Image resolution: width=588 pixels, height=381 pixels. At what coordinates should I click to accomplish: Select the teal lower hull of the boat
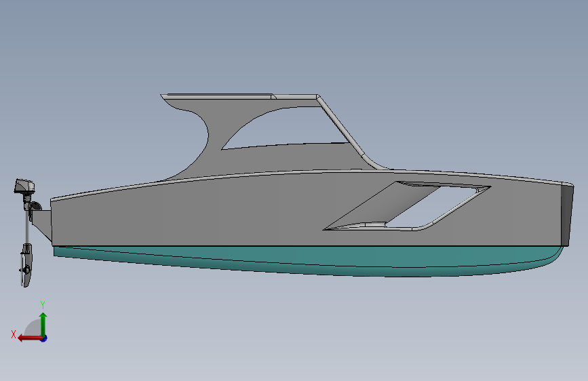307,262
